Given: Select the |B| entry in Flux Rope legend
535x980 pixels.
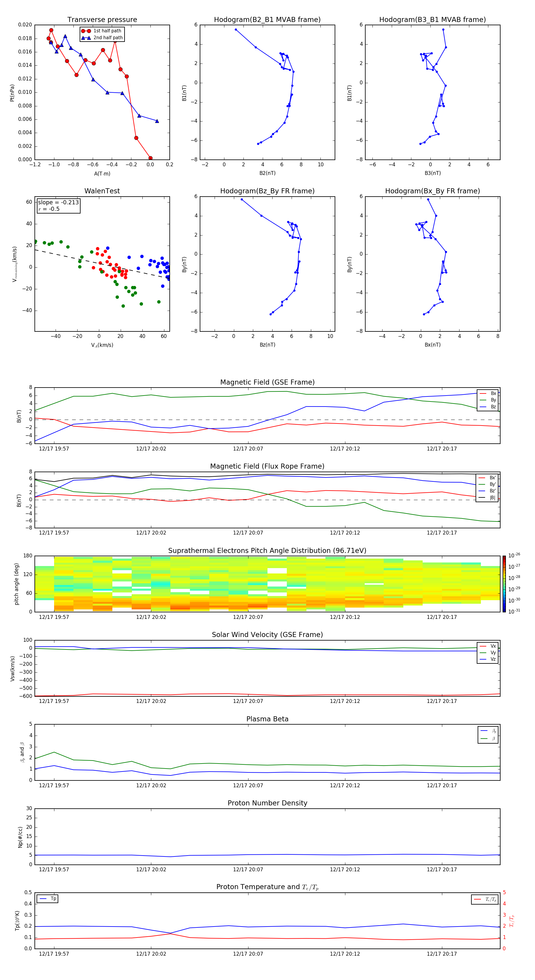Looking at the screenshot, I should coord(487,498).
